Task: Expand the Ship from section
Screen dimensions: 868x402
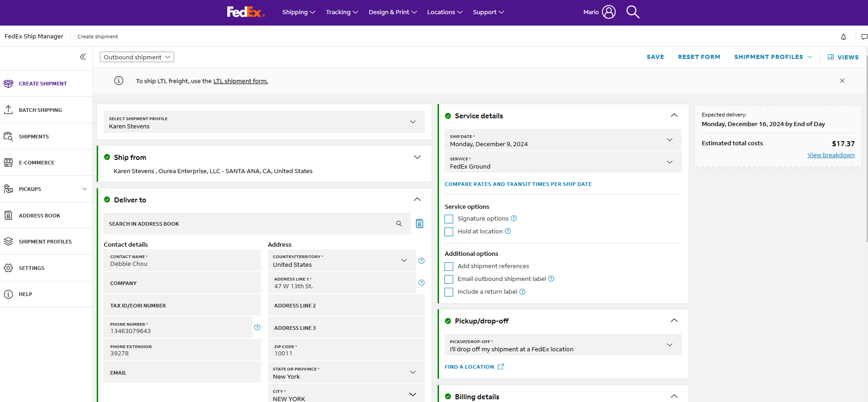Action: coord(417,157)
